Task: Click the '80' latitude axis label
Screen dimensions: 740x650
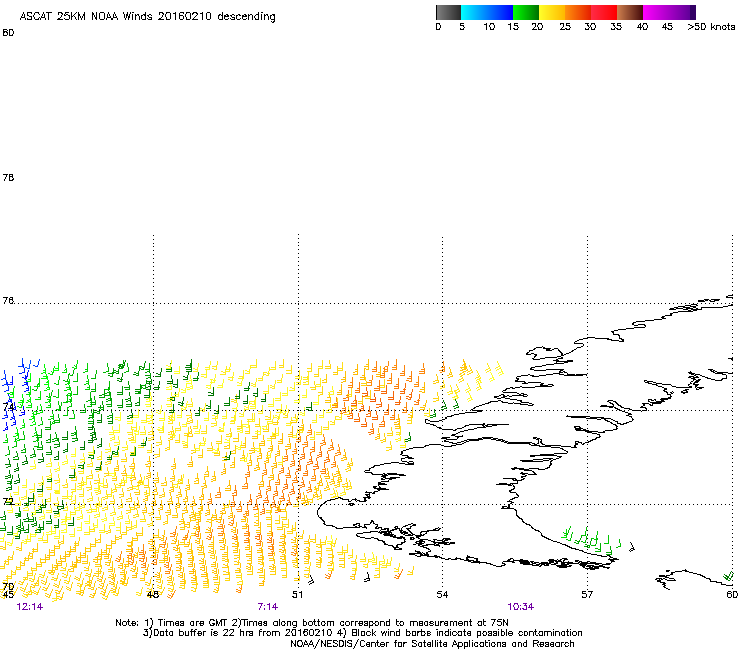Action: coord(8,33)
